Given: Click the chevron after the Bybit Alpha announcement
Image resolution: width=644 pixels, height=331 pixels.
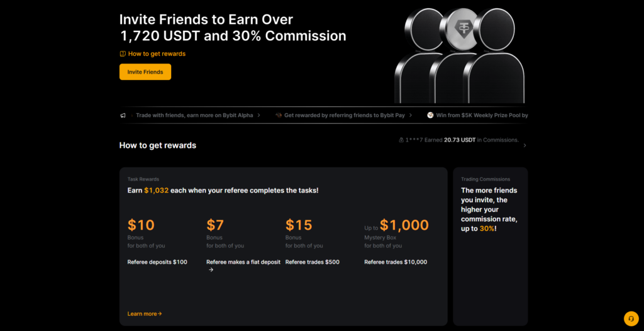Looking at the screenshot, I should tap(258, 116).
